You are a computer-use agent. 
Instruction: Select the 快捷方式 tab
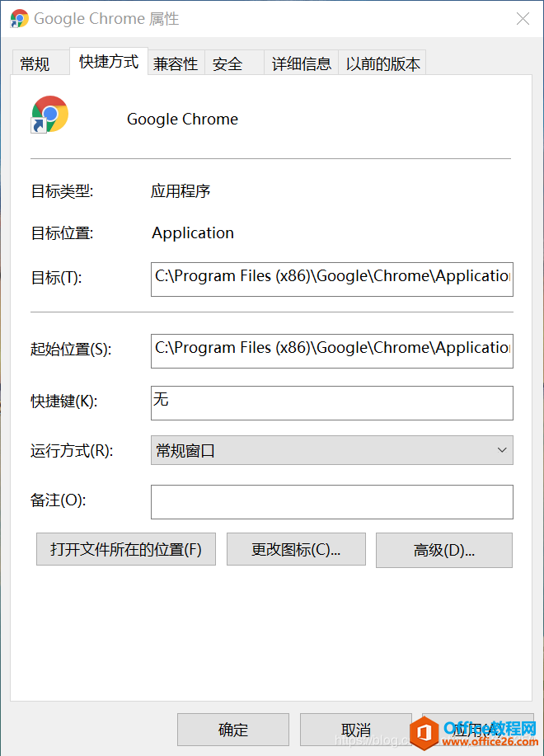[109, 62]
